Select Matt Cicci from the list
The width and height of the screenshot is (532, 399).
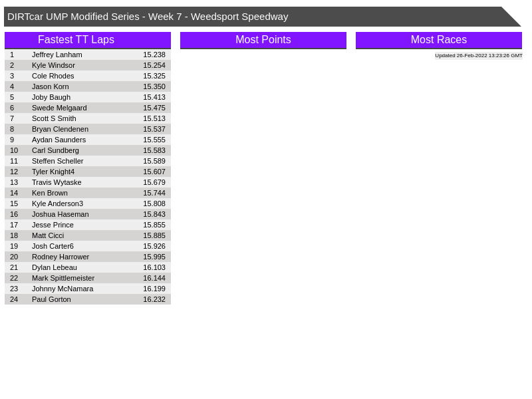pyautogui.click(x=48, y=235)
